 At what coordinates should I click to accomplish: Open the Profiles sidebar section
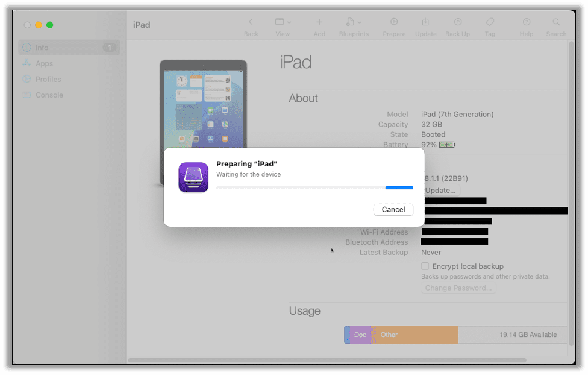point(47,79)
